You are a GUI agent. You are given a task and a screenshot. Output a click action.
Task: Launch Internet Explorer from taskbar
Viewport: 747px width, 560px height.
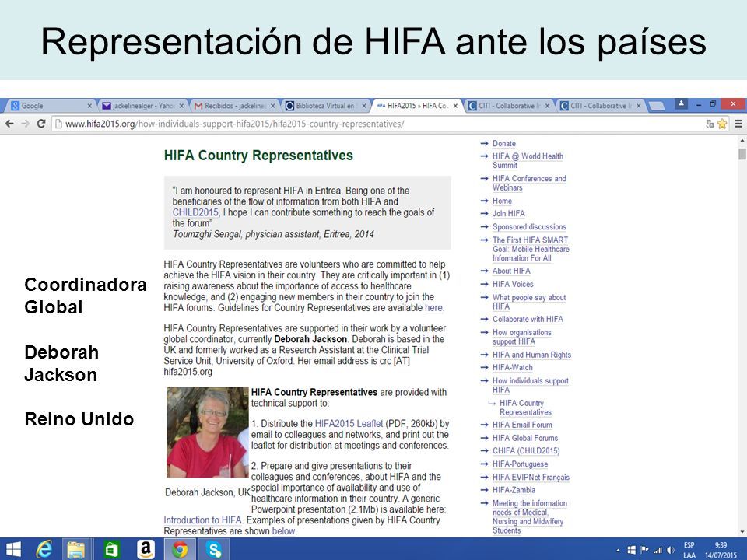44,550
